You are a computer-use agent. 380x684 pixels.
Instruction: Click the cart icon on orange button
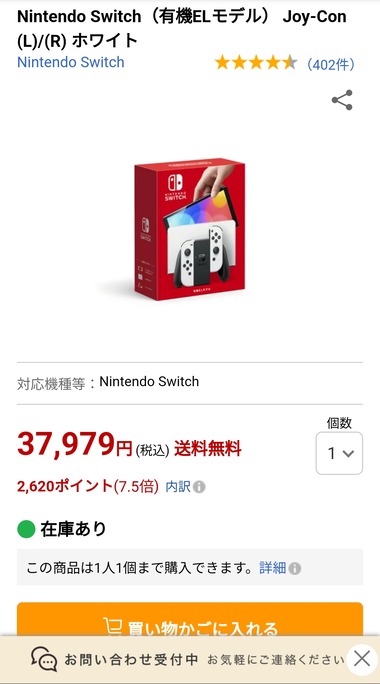[x=112, y=626]
